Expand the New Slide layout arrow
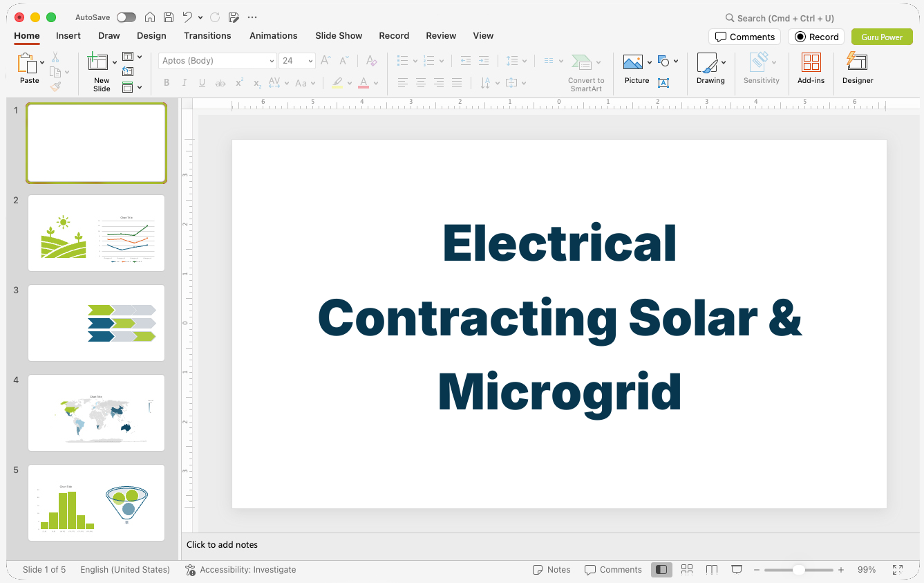 [x=115, y=62]
